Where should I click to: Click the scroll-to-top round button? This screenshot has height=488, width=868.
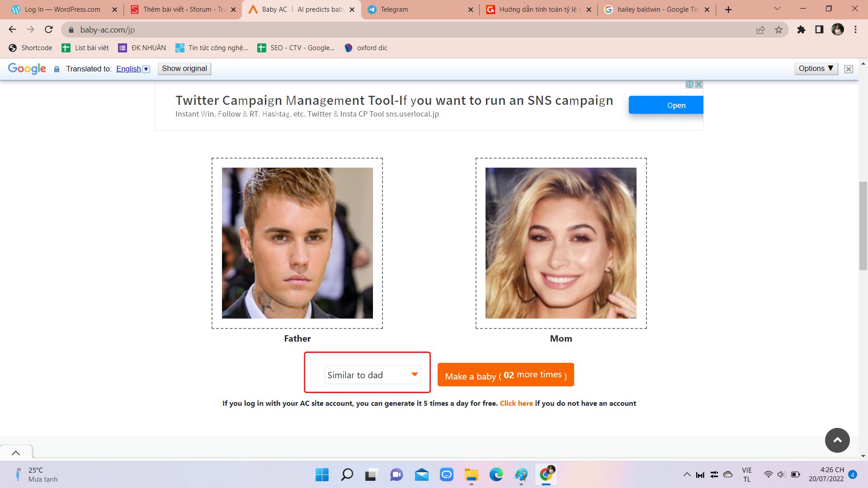tap(837, 440)
